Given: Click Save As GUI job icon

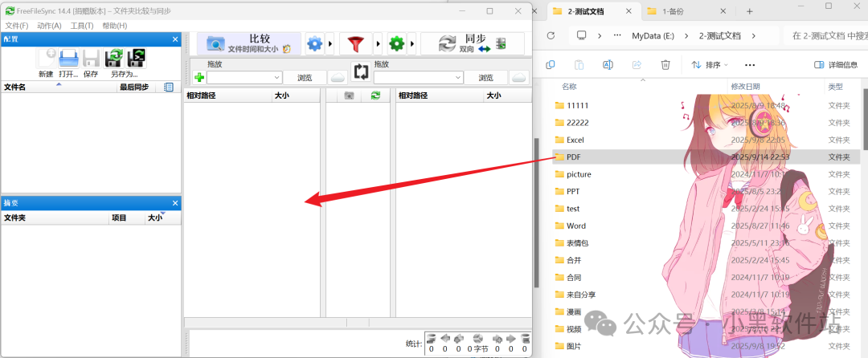Looking at the screenshot, I should 114,59.
